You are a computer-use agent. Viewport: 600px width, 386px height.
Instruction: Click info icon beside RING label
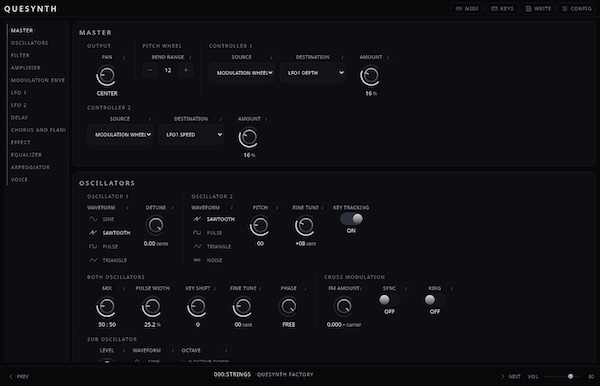pyautogui.click(x=452, y=288)
